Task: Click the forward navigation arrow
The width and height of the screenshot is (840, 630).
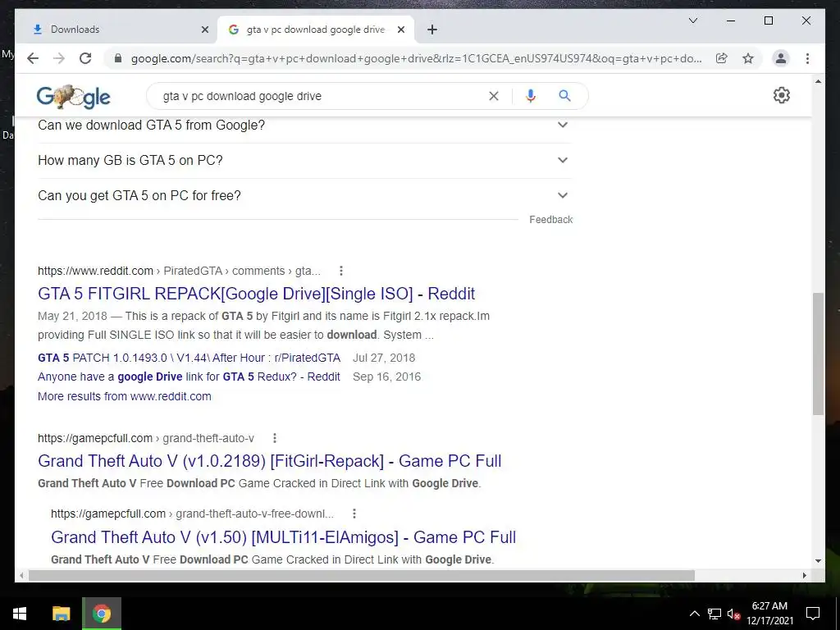Action: 59,58
